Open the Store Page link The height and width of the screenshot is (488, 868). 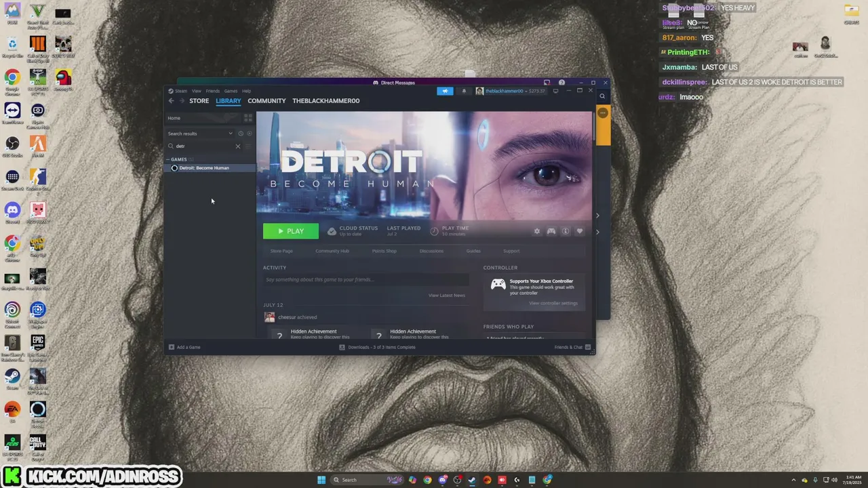[281, 251]
